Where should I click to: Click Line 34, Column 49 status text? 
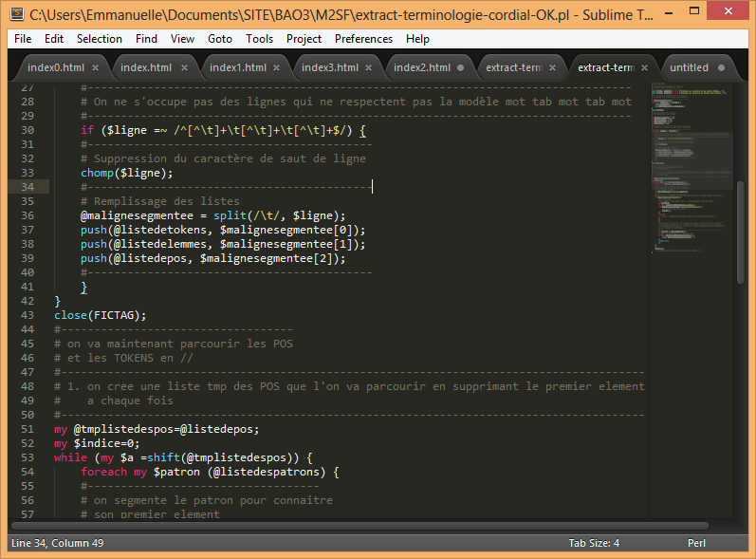click(57, 543)
